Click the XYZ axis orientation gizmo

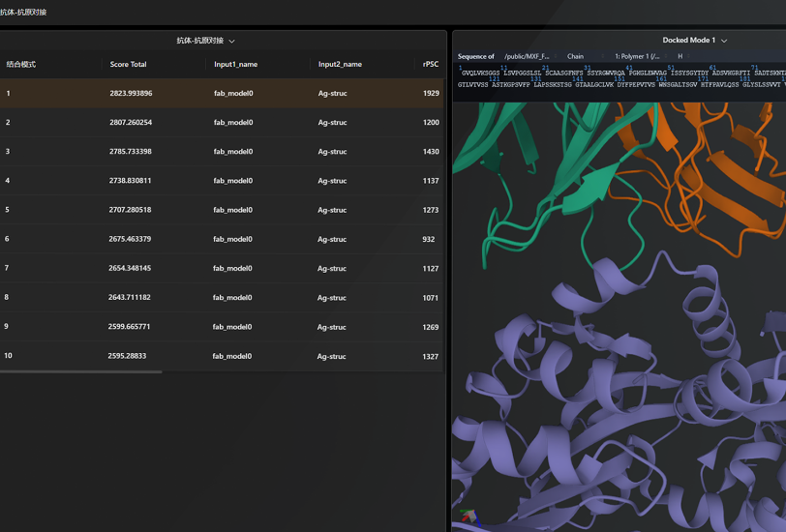tap(469, 517)
